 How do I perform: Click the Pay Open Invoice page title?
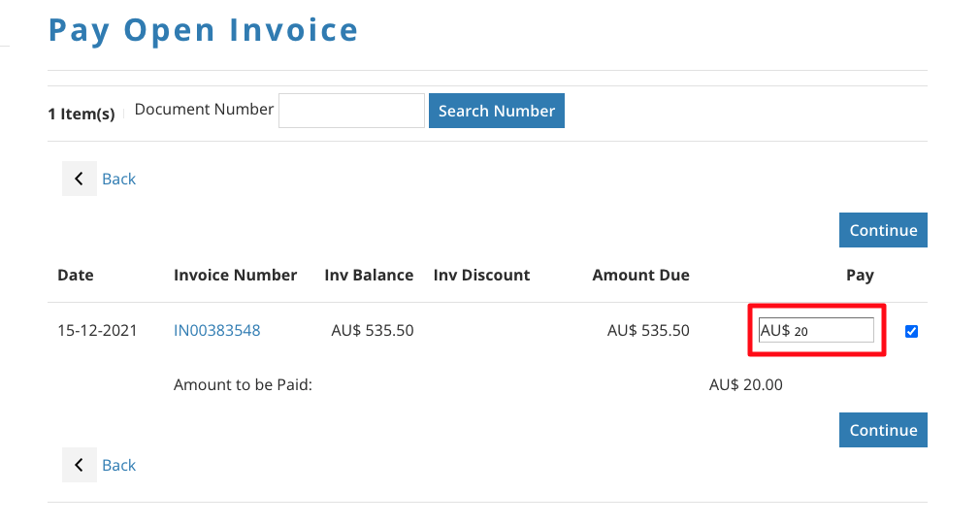204,30
